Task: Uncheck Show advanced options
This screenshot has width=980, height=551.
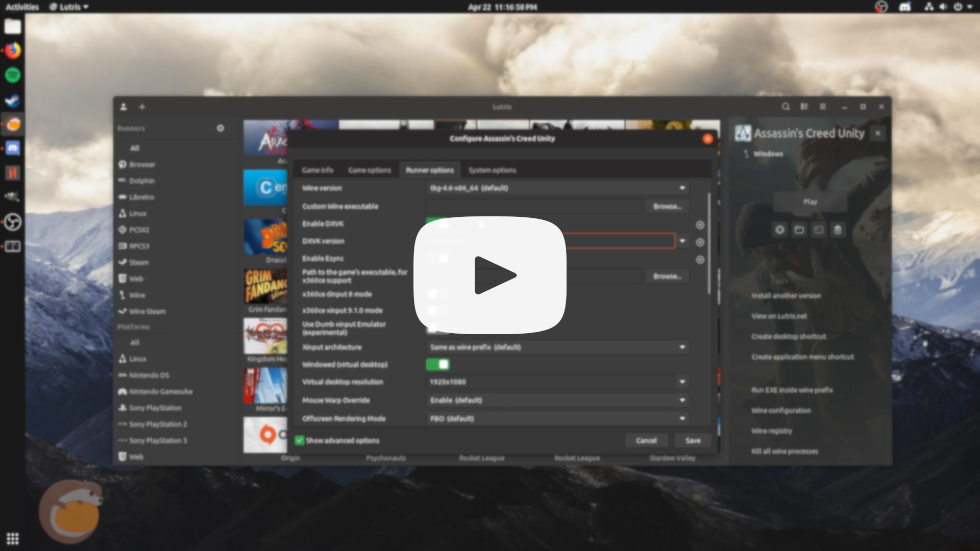Action: [x=299, y=440]
